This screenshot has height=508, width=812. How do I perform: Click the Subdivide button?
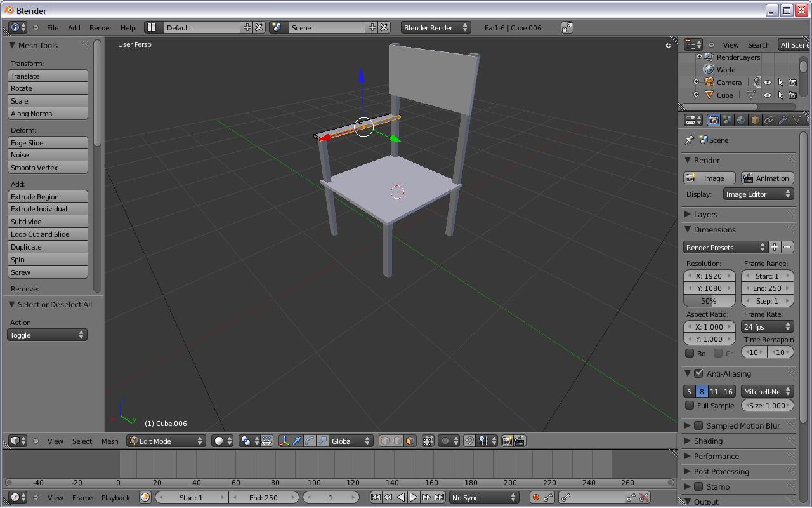[48, 222]
